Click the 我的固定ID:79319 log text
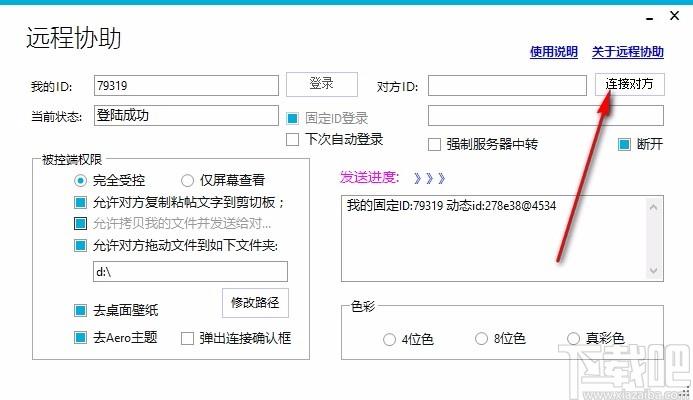 pos(451,206)
